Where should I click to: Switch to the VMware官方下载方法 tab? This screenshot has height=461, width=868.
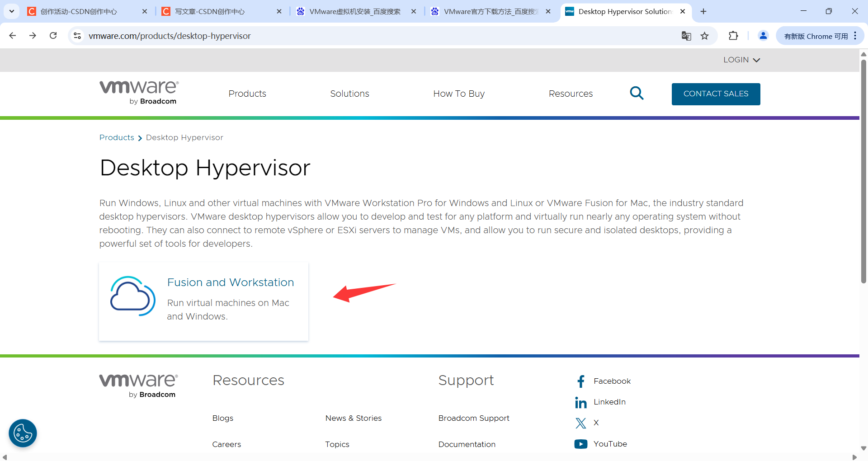coord(491,11)
